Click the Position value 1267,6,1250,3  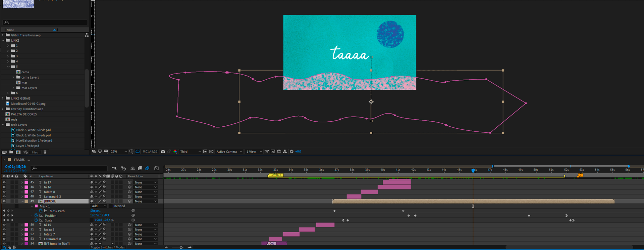[99, 215]
